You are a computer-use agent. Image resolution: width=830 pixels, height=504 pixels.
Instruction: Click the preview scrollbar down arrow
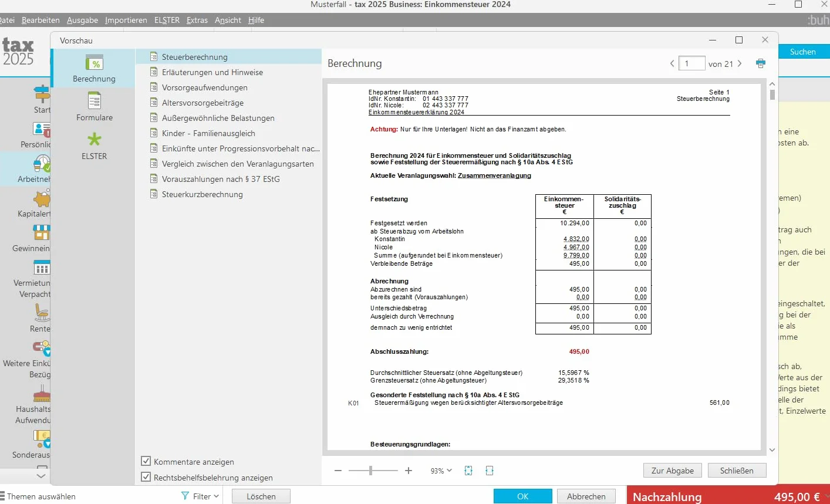pos(772,450)
